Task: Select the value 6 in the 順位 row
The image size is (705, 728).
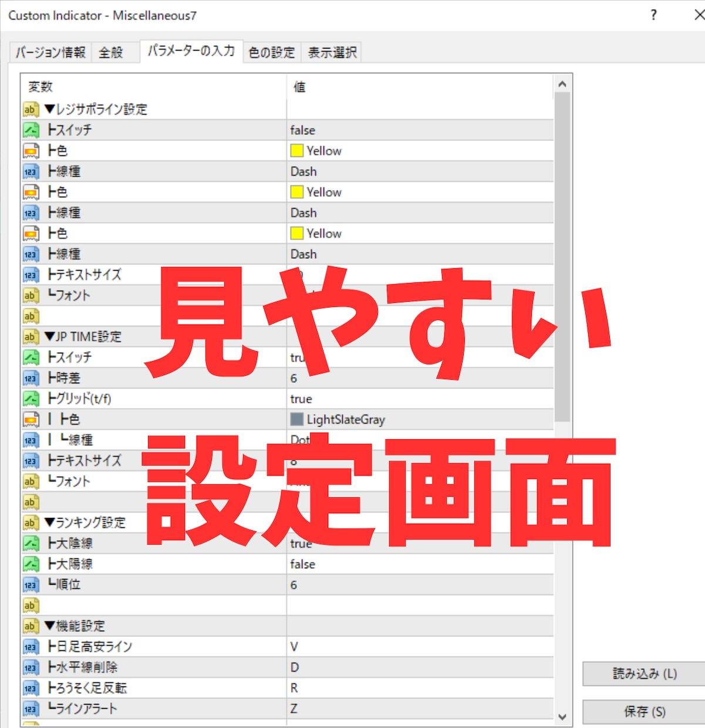Action: 294,585
